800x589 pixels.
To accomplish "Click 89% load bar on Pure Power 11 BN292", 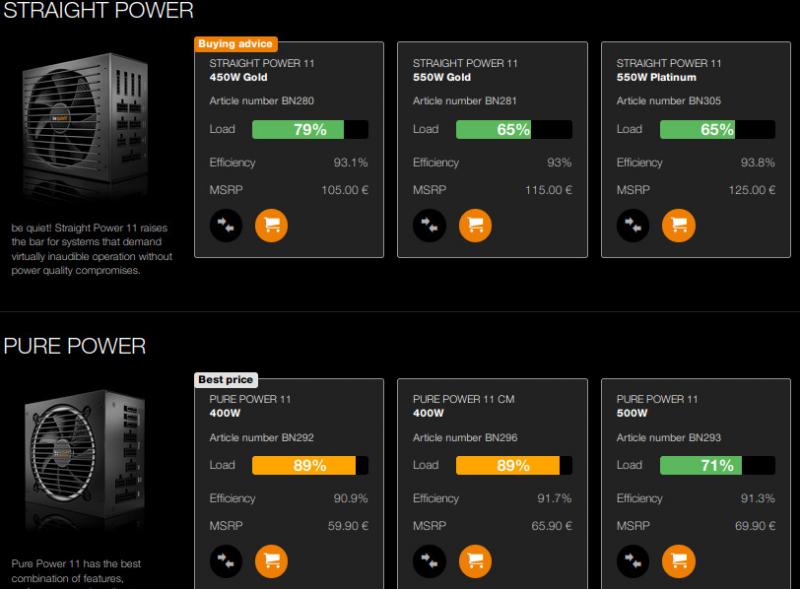I will point(310,465).
